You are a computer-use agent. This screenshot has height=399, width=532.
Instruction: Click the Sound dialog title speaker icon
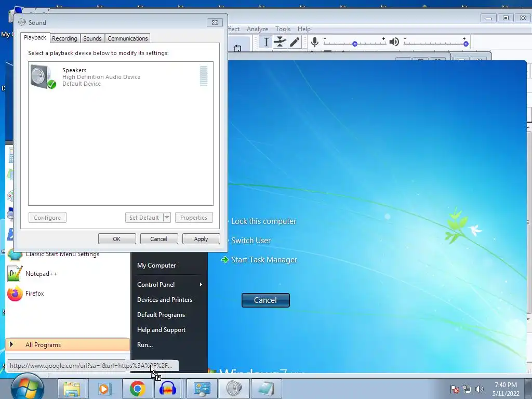click(22, 22)
